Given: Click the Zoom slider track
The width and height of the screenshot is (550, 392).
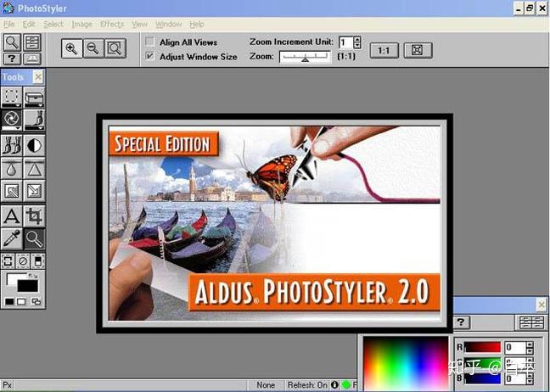Looking at the screenshot, I should 305,57.
